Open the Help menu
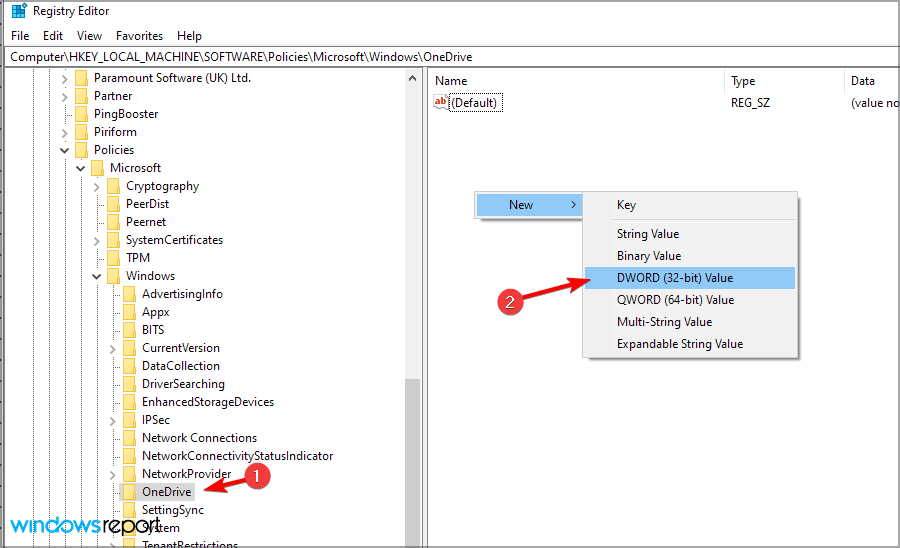The image size is (900, 548). [189, 36]
